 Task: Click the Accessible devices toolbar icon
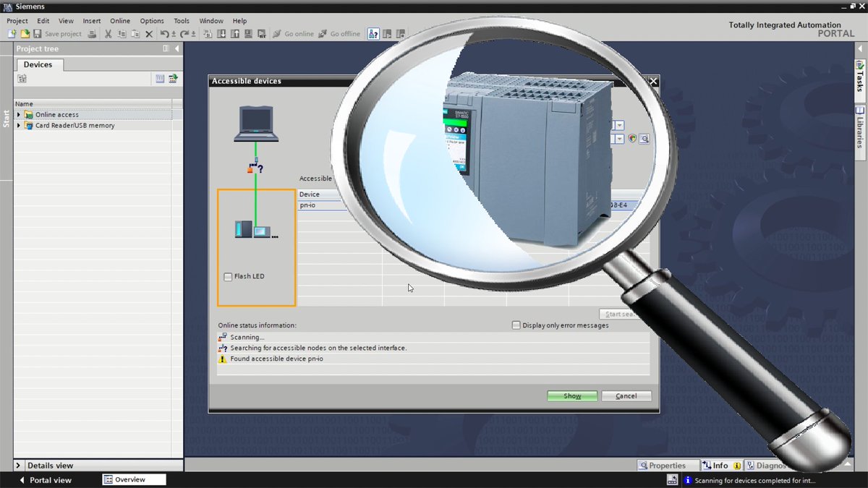tap(373, 34)
